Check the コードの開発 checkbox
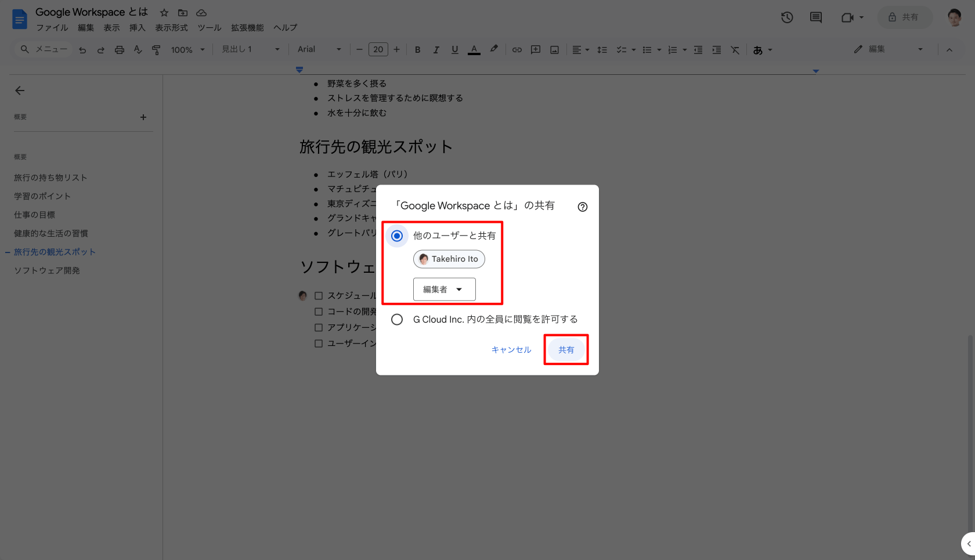Viewport: 975px width, 560px height. 319,312
